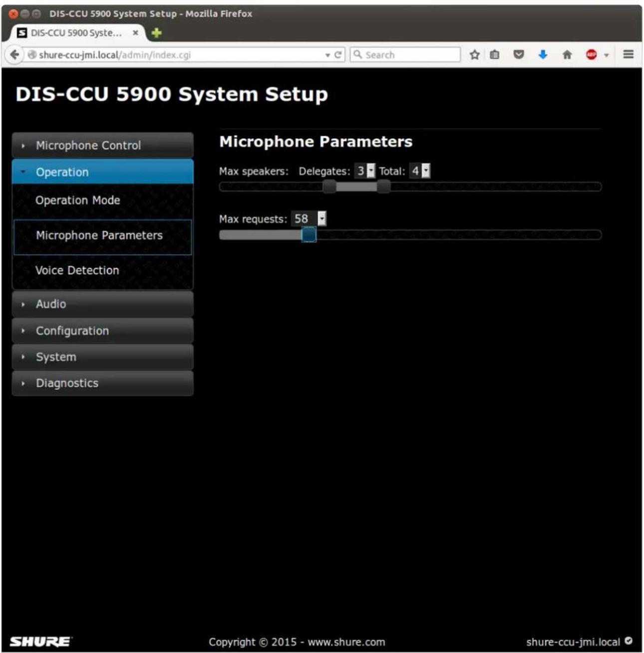The height and width of the screenshot is (653, 644).
Task: Open the downloads arrow icon
Action: [x=543, y=55]
